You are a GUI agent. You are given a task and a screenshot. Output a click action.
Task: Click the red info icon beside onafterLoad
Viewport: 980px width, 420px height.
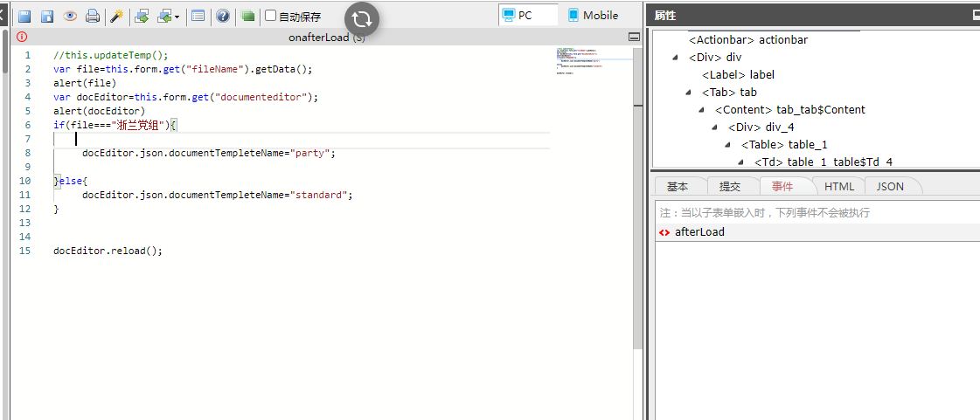pyautogui.click(x=22, y=37)
